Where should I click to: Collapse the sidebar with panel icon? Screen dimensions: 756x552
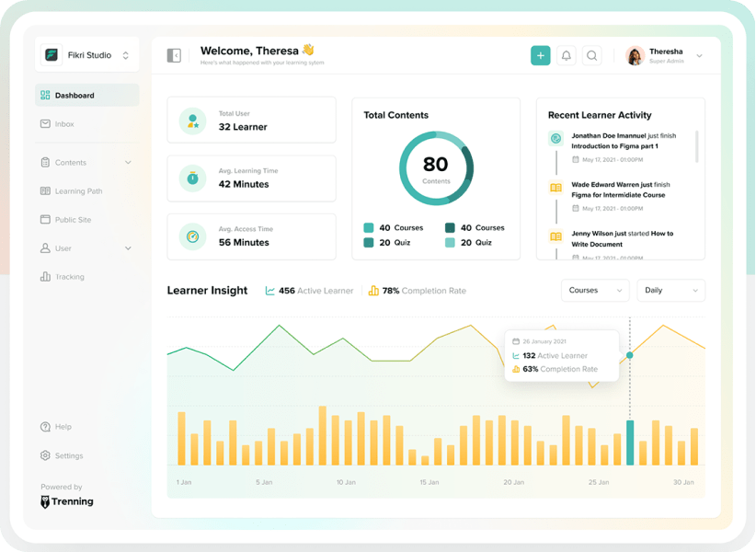174,55
